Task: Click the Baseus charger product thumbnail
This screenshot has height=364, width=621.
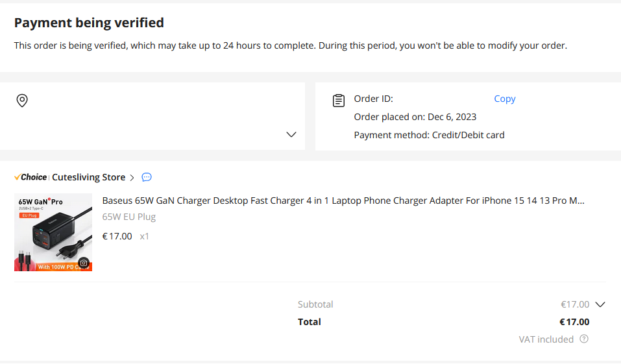Action: click(53, 232)
